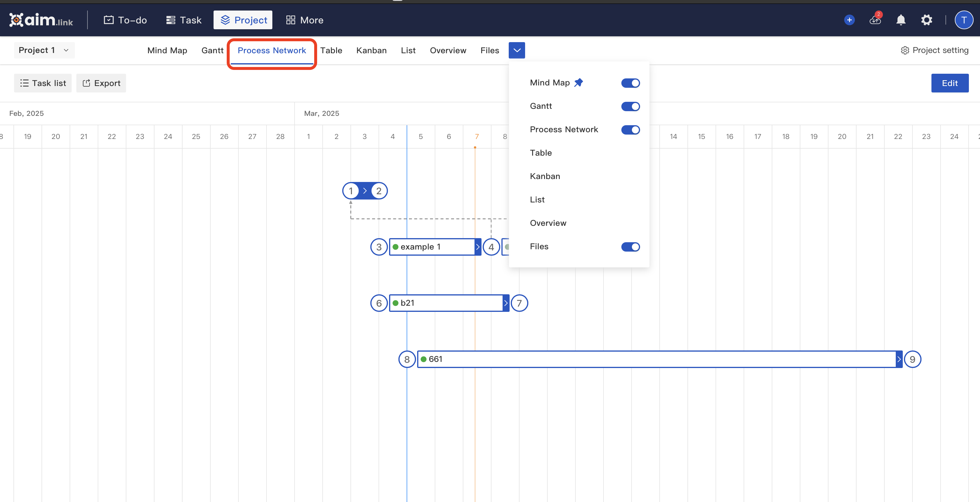This screenshot has height=502, width=980.
Task: Click the Export button
Action: 101,83
